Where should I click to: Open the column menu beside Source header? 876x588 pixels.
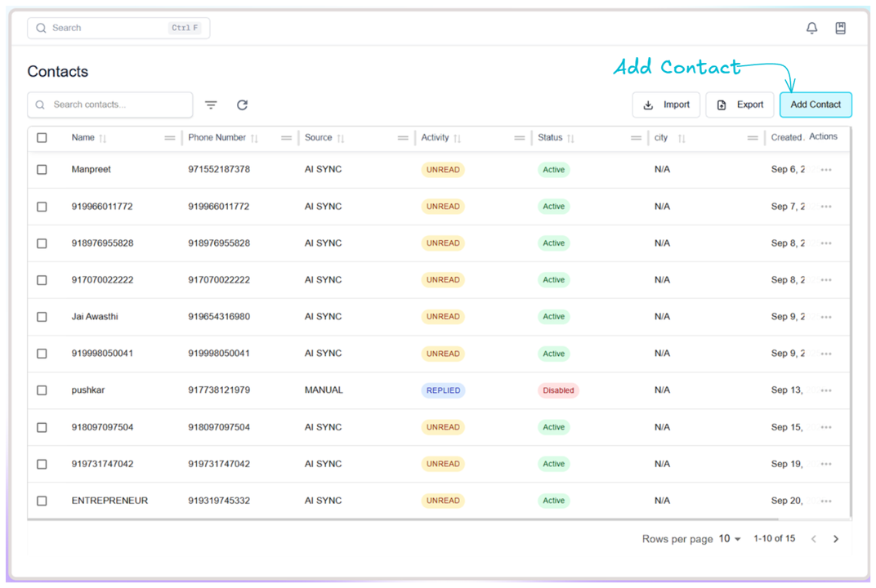(403, 138)
